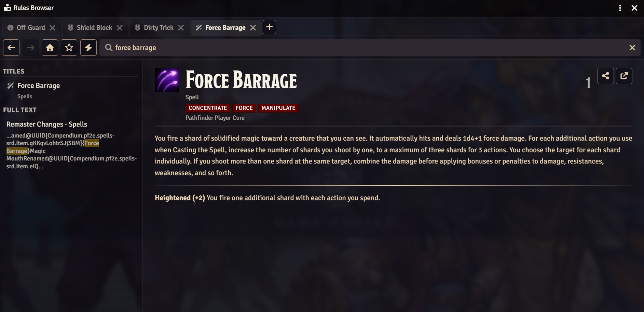The width and height of the screenshot is (644, 312).
Task: Select the Dirty Trick tab
Action: 154,28
